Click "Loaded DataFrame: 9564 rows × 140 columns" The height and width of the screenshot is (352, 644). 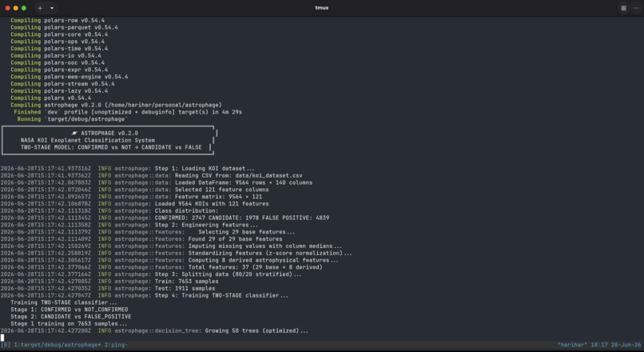pyautogui.click(x=244, y=182)
